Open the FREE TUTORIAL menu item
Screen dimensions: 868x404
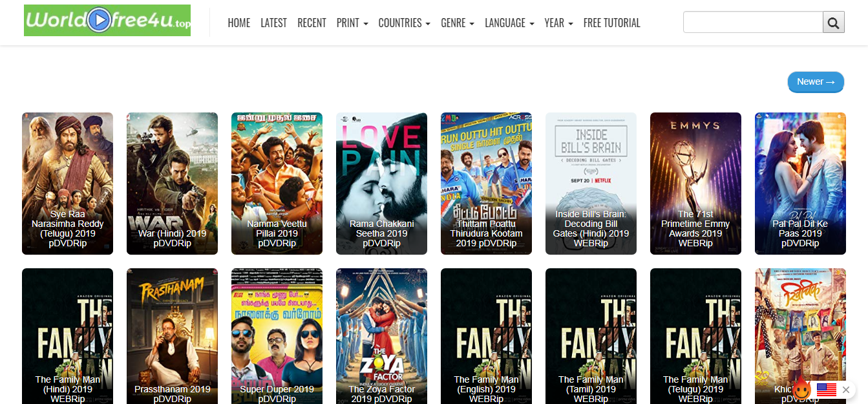pyautogui.click(x=611, y=23)
